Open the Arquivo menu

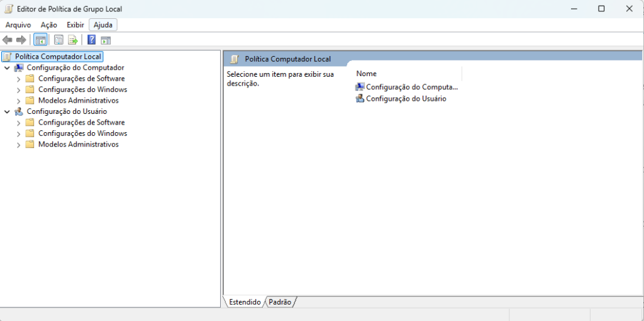point(18,25)
